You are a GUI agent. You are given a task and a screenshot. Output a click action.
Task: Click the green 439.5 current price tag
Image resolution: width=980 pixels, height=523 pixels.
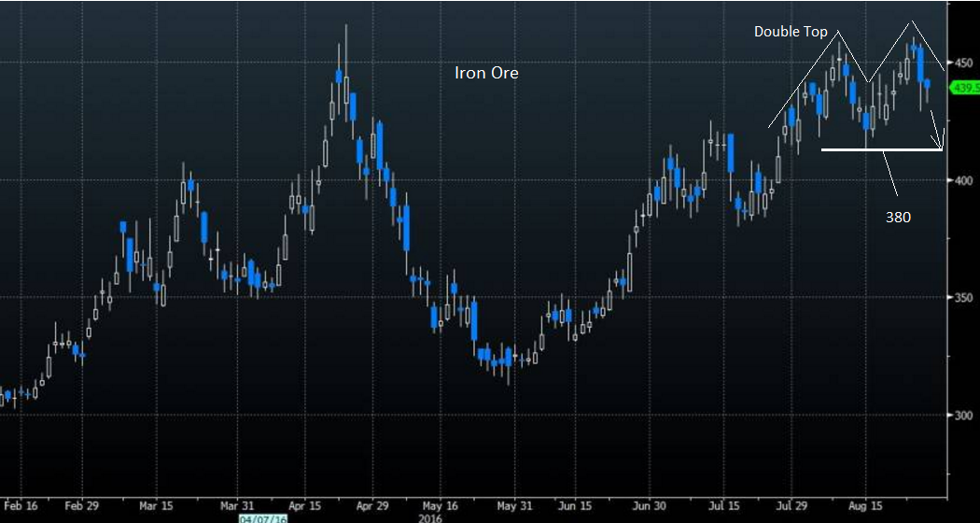pos(965,88)
